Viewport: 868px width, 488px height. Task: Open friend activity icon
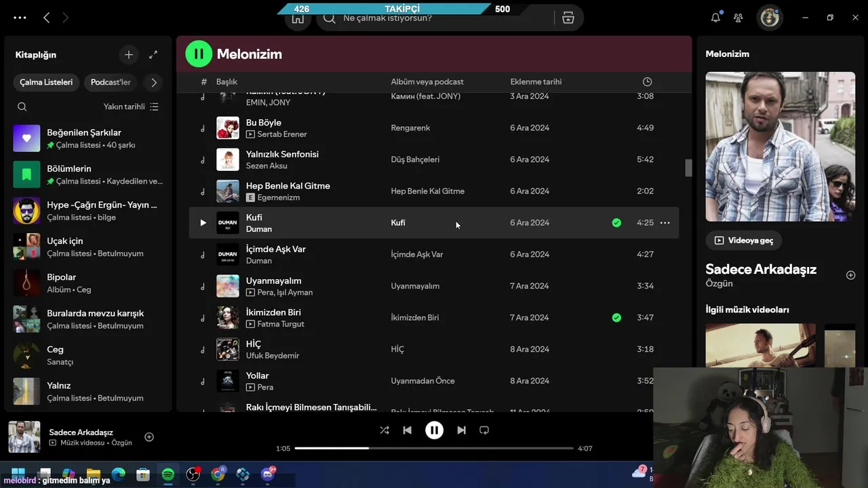(x=738, y=18)
